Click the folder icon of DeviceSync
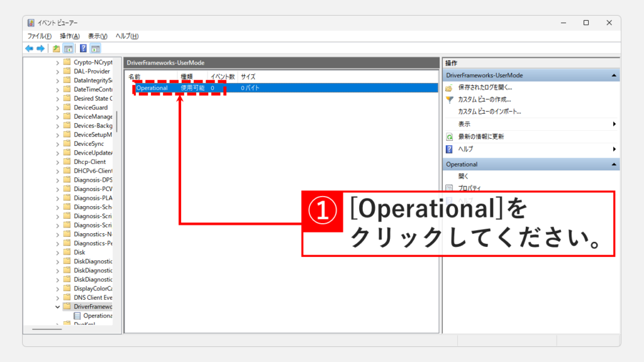Image resolution: width=644 pixels, height=362 pixels. [67, 143]
